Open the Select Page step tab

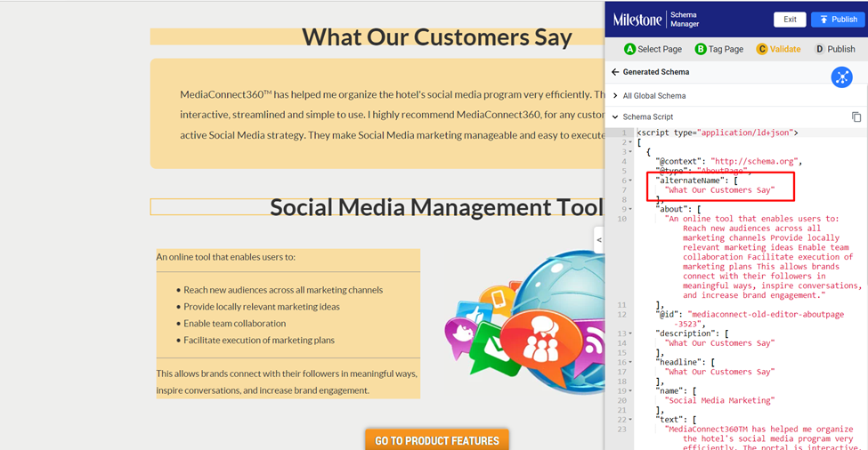tap(653, 49)
